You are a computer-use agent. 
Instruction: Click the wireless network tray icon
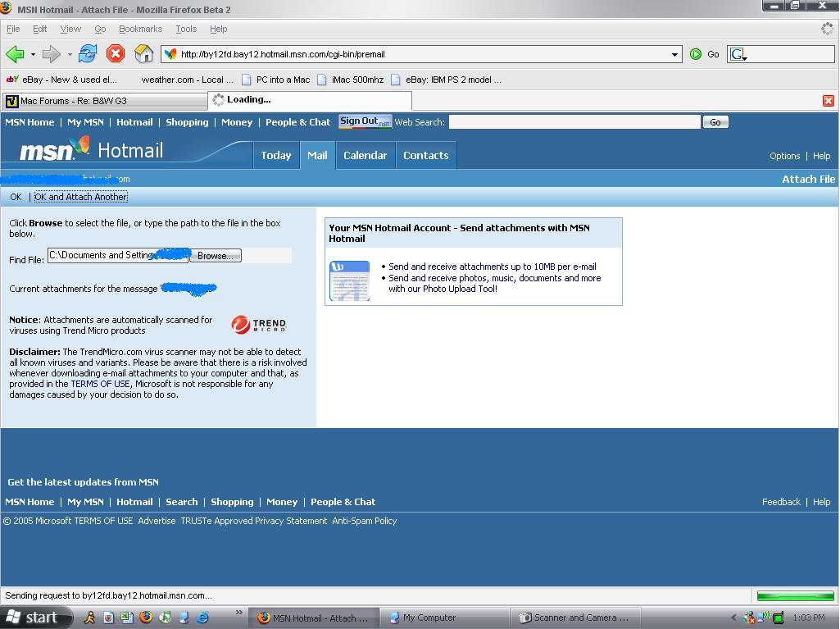pos(764,618)
